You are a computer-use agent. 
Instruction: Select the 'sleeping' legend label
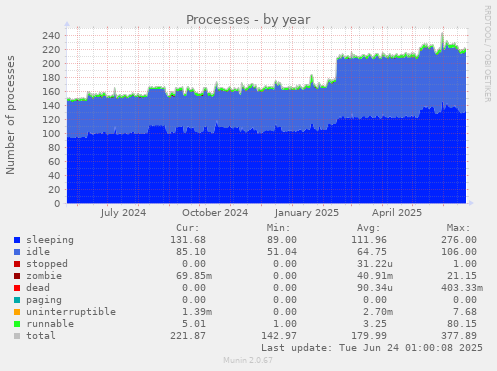click(50, 240)
